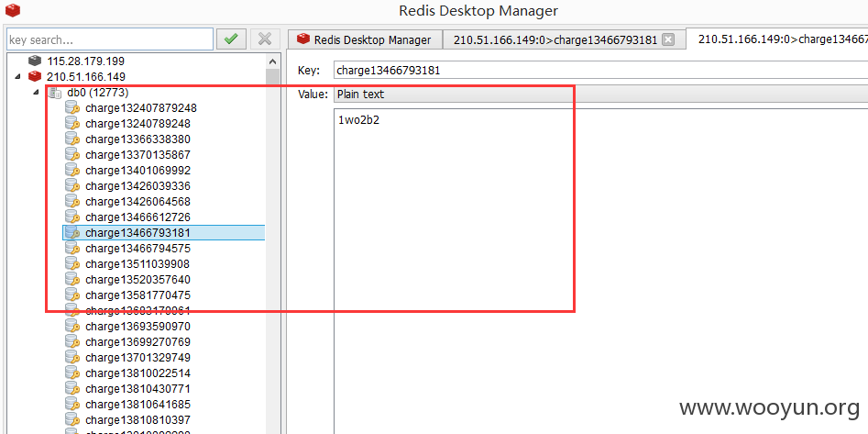Click key icon of charge13810810397
The height and width of the screenshot is (434, 868).
coord(72,419)
